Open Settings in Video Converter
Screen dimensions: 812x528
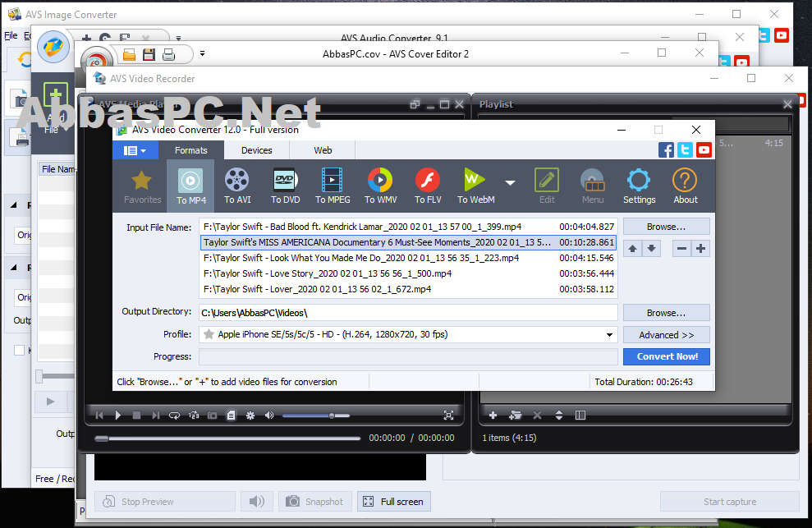pyautogui.click(x=639, y=186)
